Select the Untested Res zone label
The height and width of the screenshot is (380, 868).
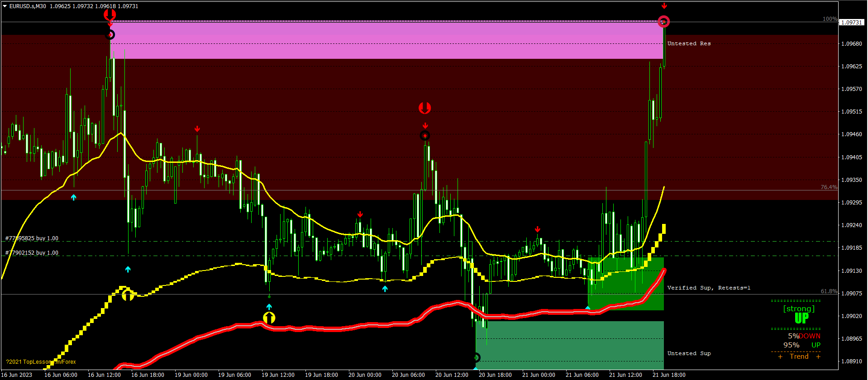[x=689, y=43]
